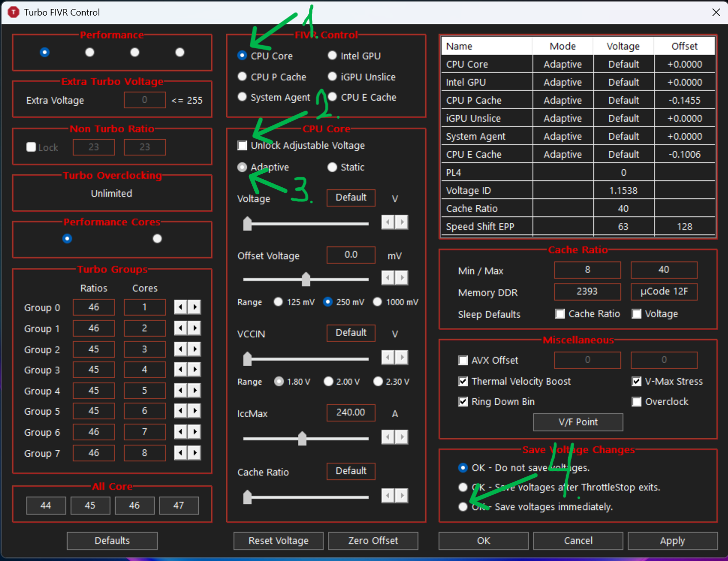This screenshot has height=561, width=728.
Task: Enable the AVX Offset checkbox
Action: tap(463, 360)
